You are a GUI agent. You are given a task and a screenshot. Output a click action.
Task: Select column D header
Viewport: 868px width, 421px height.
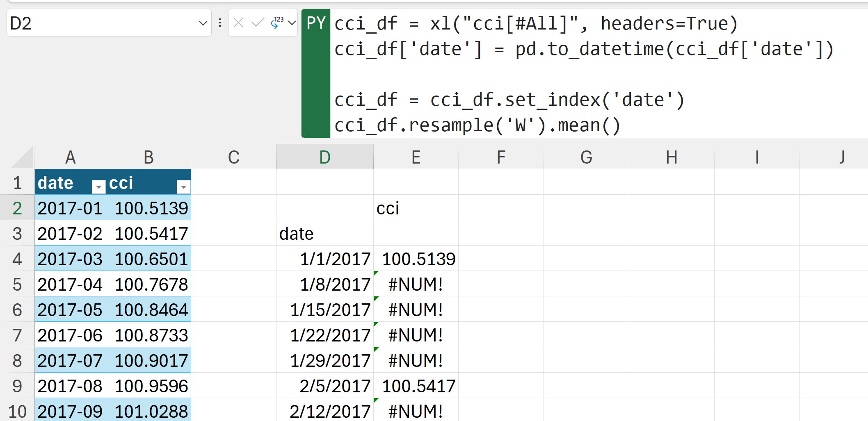324,157
